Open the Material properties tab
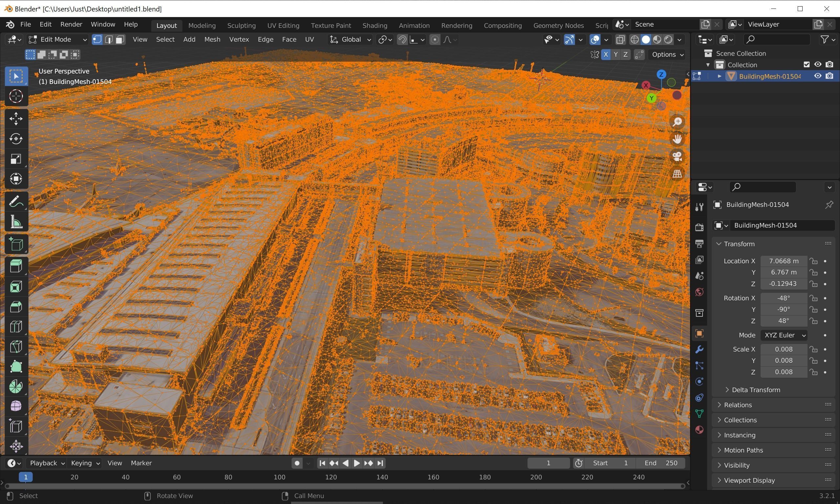The image size is (840, 504). [699, 429]
